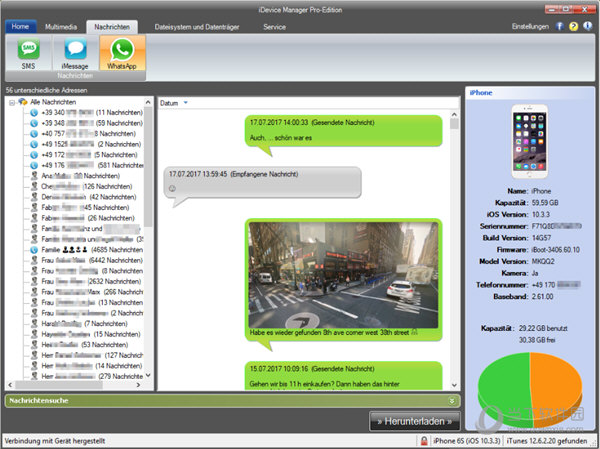Click 'iTunes 12.6.2.20 gefunden' status entry
The width and height of the screenshot is (600, 449).
click(547, 441)
